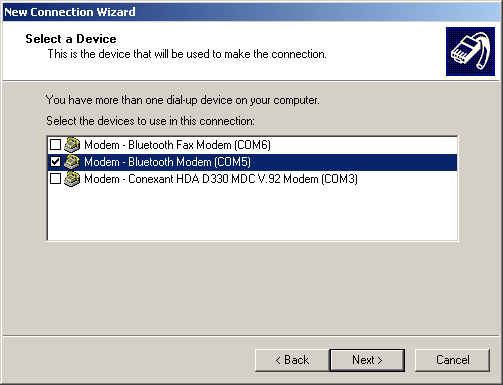
Task: Click the New Connection Wizard title bar
Action: [251, 12]
